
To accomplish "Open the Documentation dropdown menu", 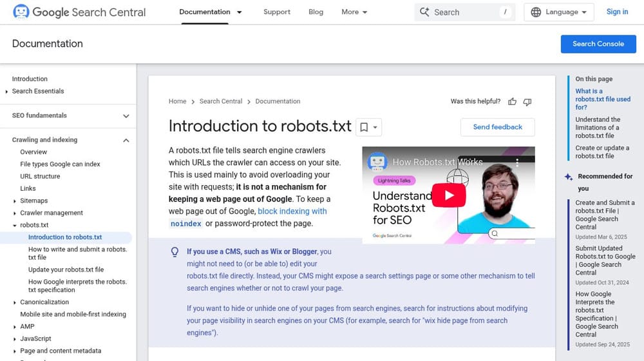I will (240, 12).
